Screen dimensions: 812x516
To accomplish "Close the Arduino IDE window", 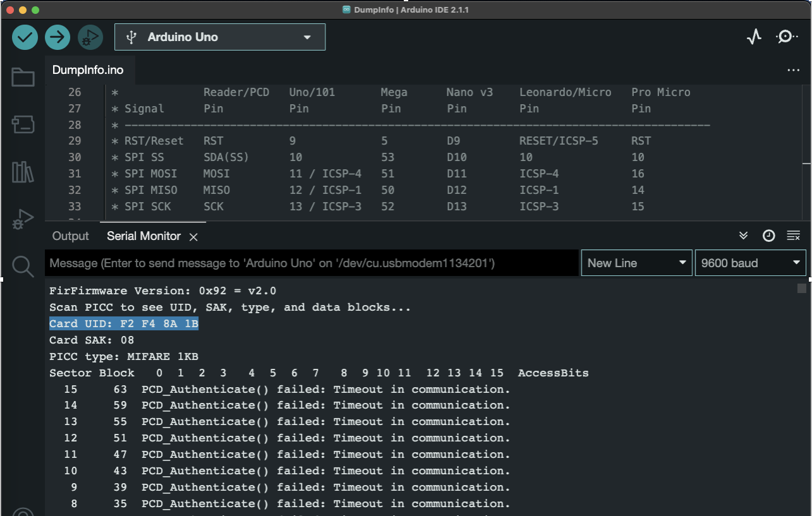I will (10, 10).
